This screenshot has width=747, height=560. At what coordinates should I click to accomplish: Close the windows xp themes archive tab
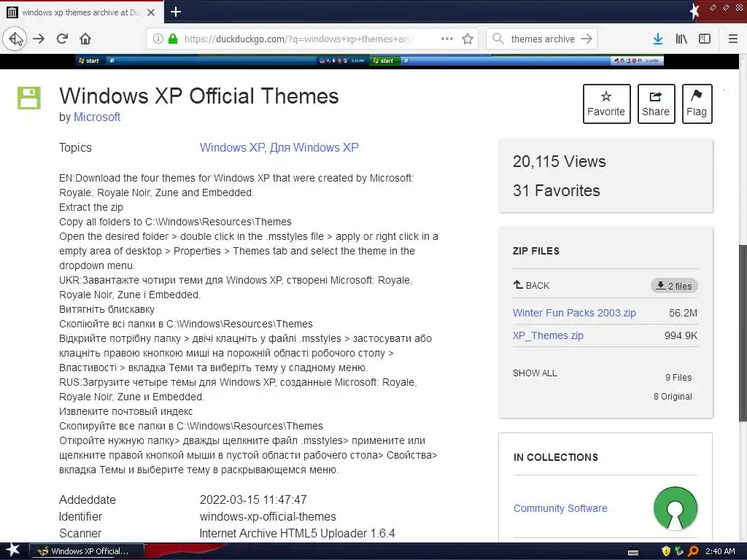click(151, 12)
